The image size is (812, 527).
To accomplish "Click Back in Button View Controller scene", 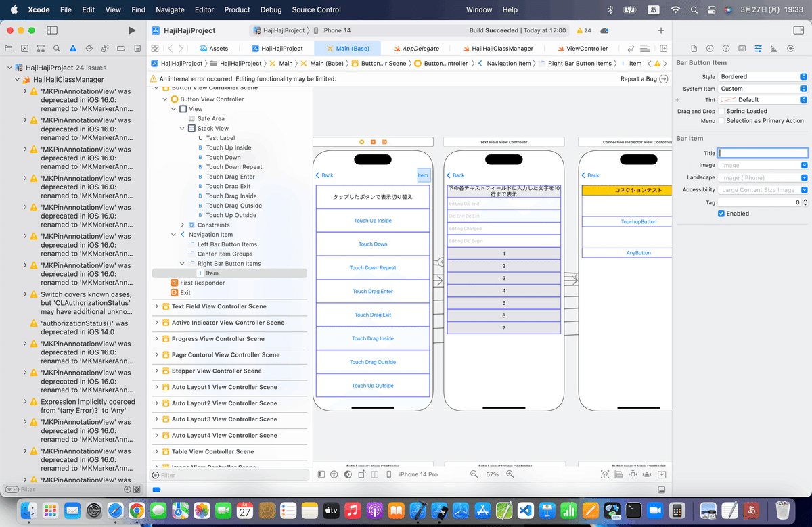I will coord(325,175).
